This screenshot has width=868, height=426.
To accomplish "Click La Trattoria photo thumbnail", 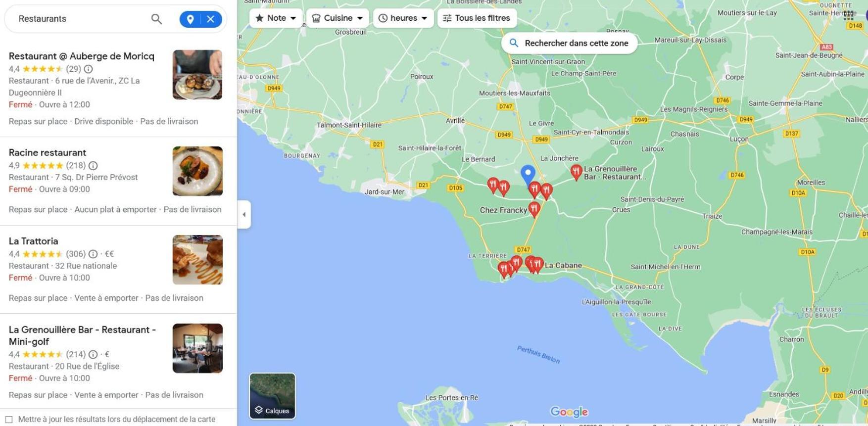I will click(x=197, y=260).
